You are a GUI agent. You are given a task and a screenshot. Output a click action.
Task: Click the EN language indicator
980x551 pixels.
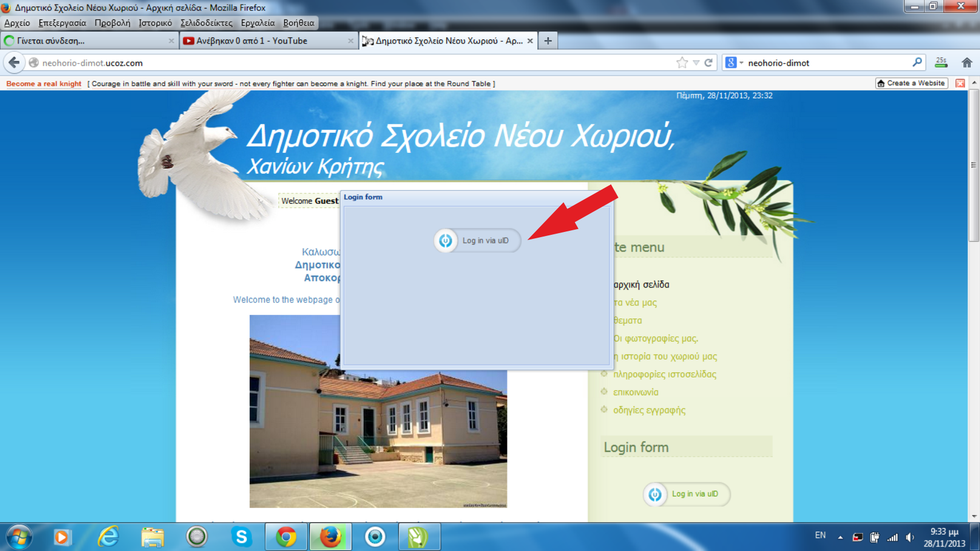pyautogui.click(x=820, y=536)
